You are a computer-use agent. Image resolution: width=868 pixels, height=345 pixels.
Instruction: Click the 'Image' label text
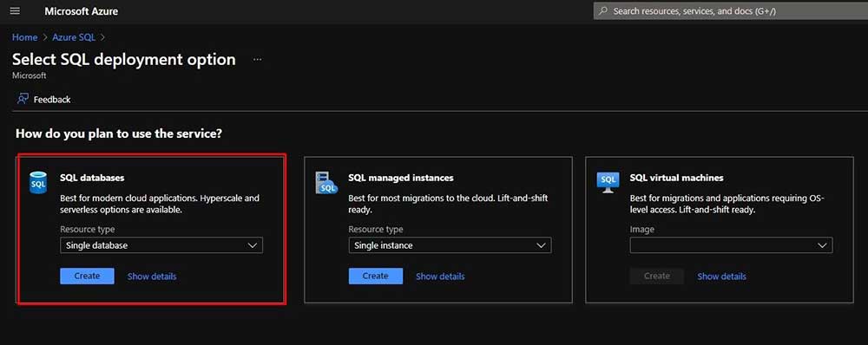click(642, 229)
